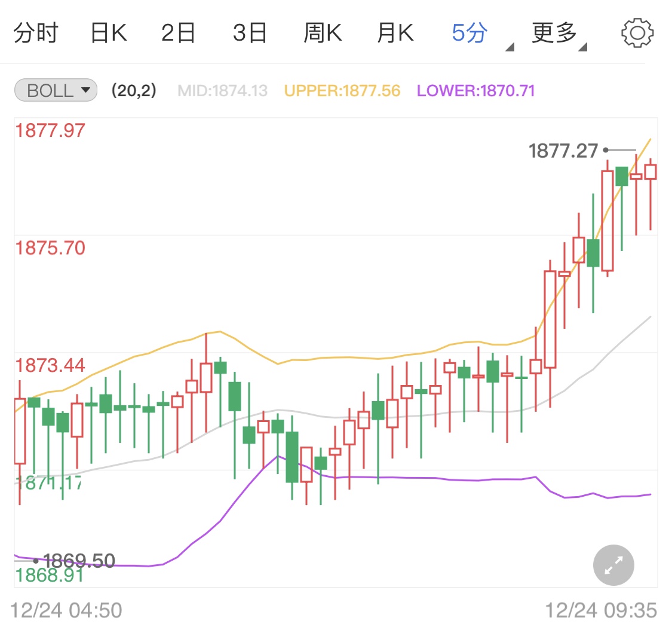Screen dimensions: 672x639
Task: Select the 日K chart tab
Action: pyautogui.click(x=109, y=33)
